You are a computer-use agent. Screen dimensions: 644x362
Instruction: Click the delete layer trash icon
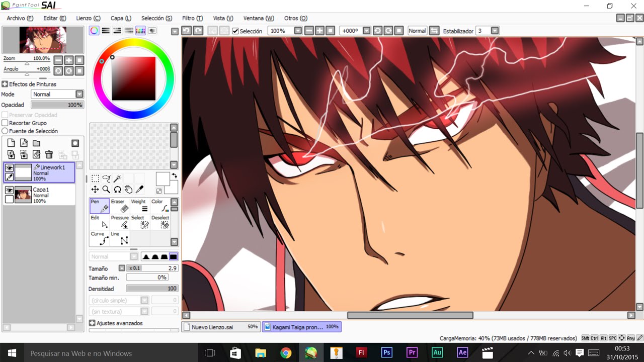pyautogui.click(x=49, y=155)
